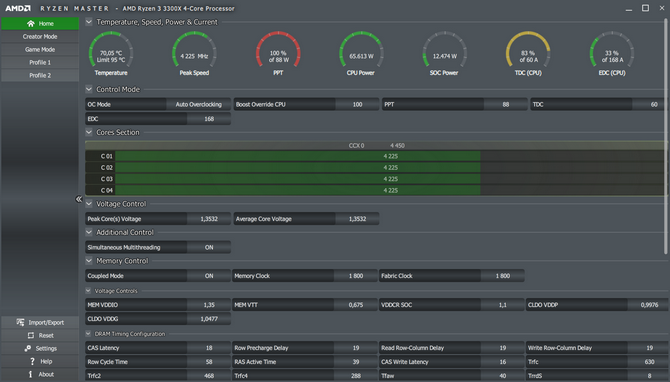The width and height of the screenshot is (670, 382).
Task: Open About from sidebar
Action: click(x=40, y=374)
